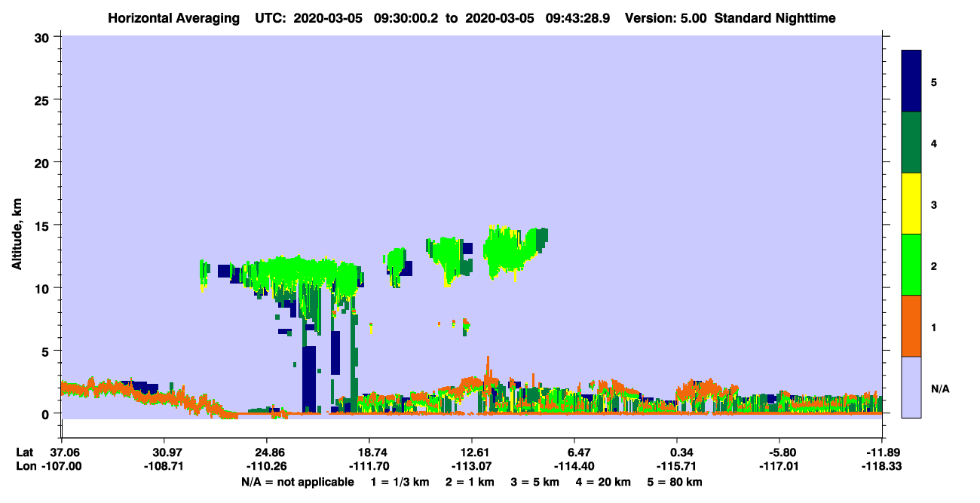Click legend entry '1 = 1/3 km'
The width and height of the screenshot is (980, 503).
(399, 482)
